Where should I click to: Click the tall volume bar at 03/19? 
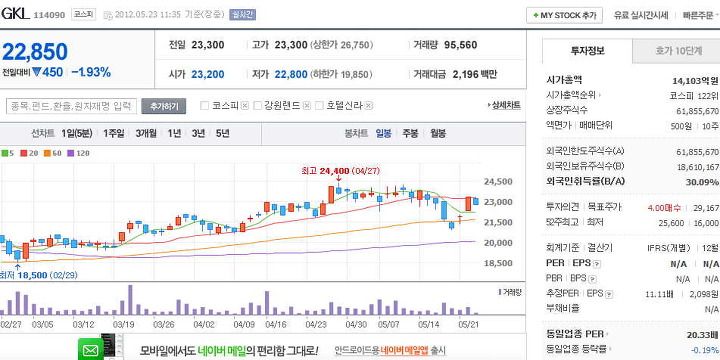click(130, 299)
